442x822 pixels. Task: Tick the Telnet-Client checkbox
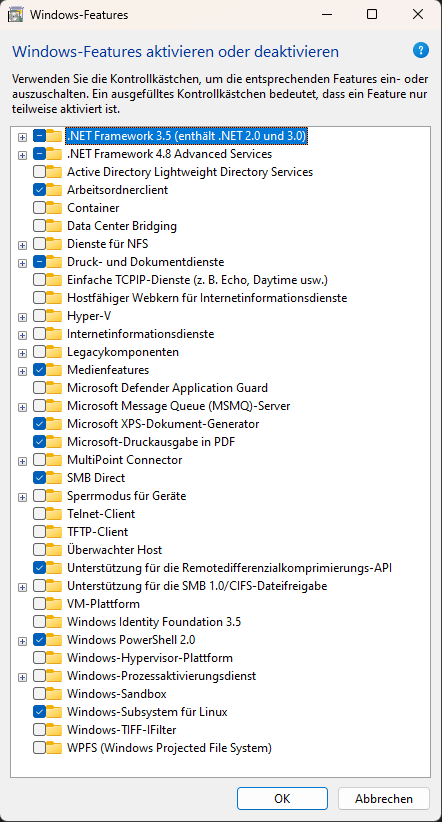[x=39, y=514]
